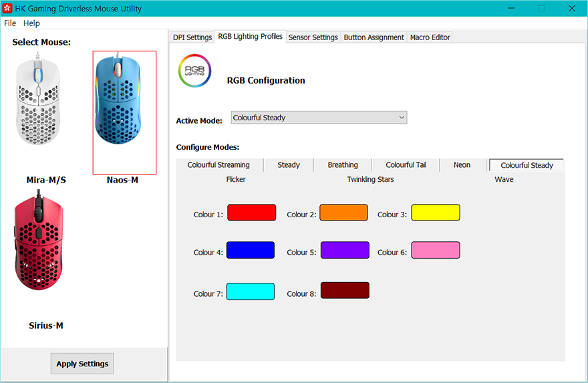Click the Mira-M/S label
This screenshot has height=383, width=588.
point(46,180)
